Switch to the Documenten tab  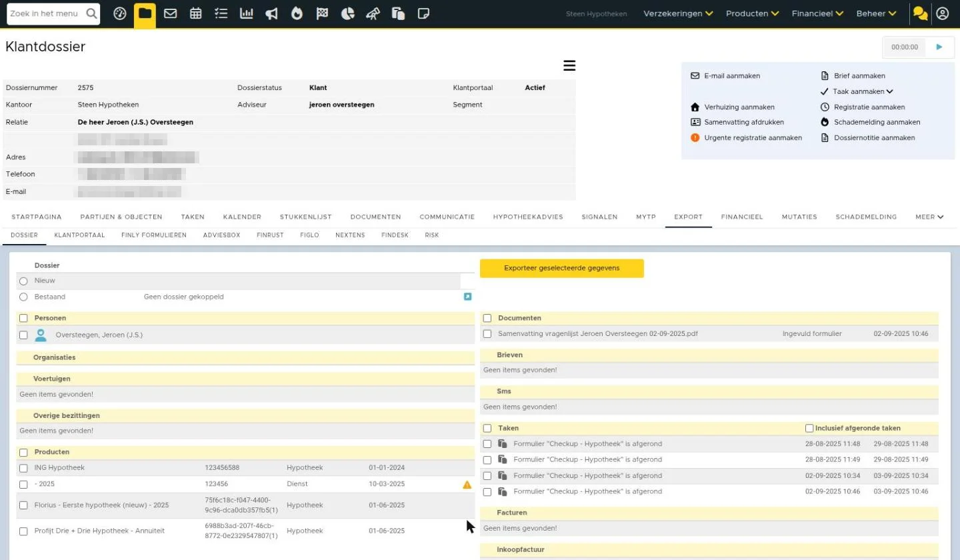[375, 217]
